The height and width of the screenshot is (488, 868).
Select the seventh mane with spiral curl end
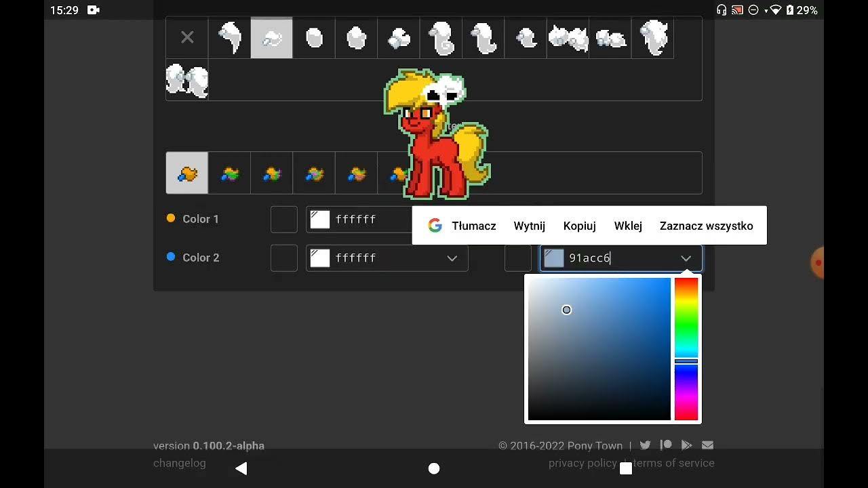(441, 37)
